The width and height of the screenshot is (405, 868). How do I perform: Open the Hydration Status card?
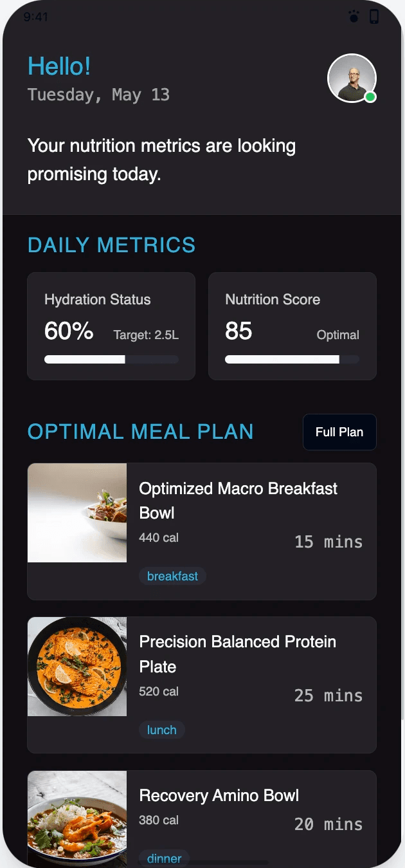(111, 326)
